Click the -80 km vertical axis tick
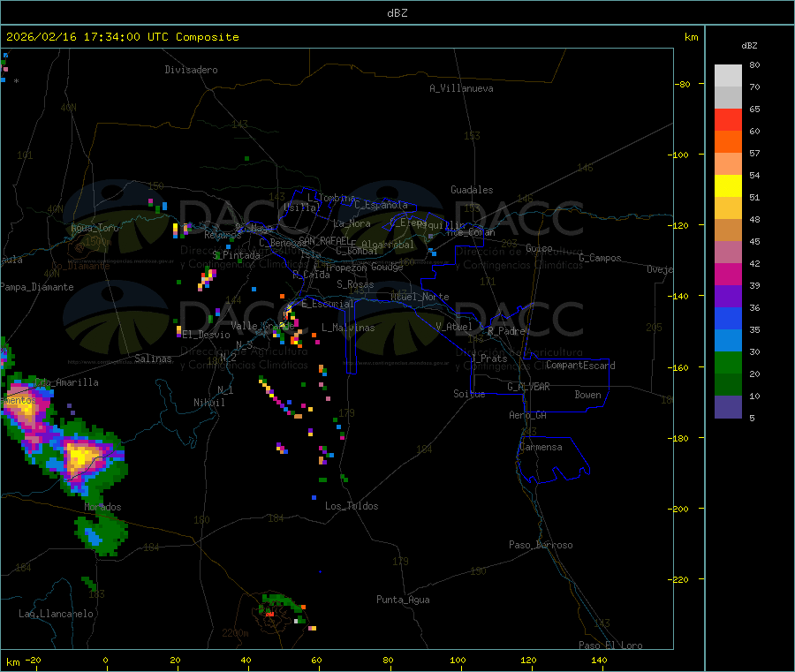Image resolution: width=795 pixels, height=672 pixels. click(x=682, y=84)
